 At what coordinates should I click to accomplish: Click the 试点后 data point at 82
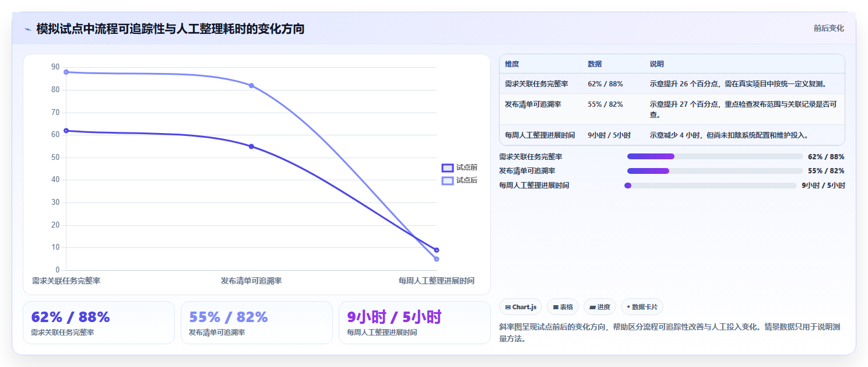251,86
